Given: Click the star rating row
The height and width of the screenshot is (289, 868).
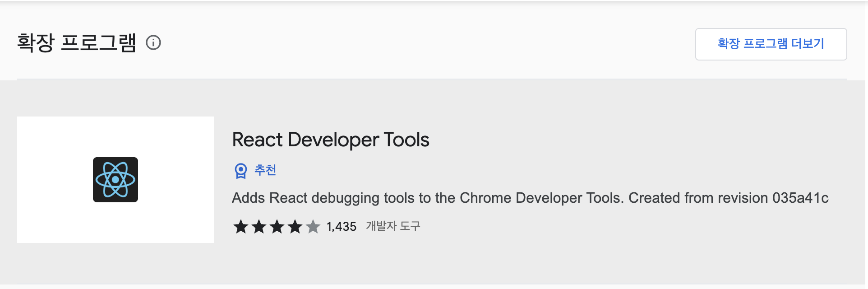Looking at the screenshot, I should 277,227.
